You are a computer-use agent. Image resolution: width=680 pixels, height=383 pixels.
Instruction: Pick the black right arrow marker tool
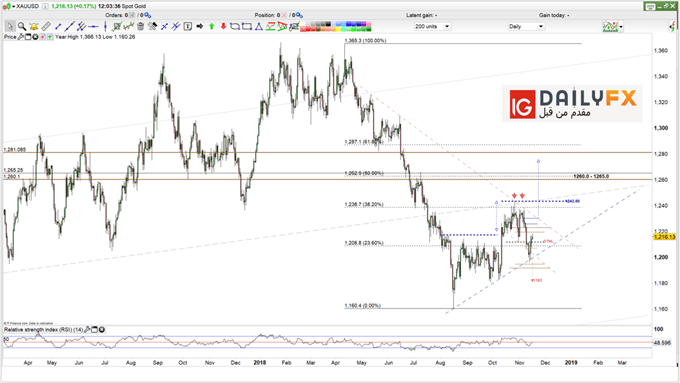[x=199, y=26]
